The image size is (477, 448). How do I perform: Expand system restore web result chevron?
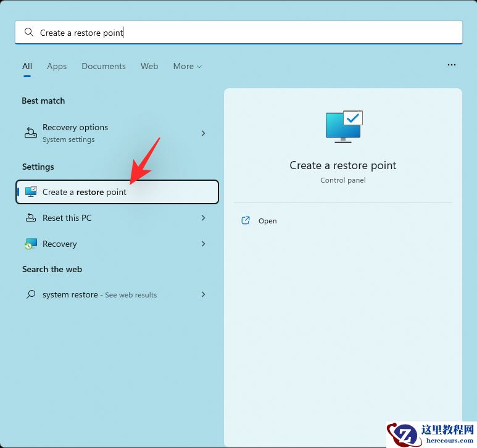click(x=203, y=294)
